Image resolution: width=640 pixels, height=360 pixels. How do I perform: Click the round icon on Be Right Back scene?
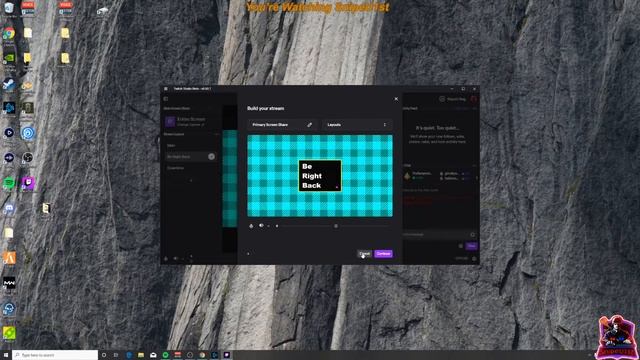[211, 156]
